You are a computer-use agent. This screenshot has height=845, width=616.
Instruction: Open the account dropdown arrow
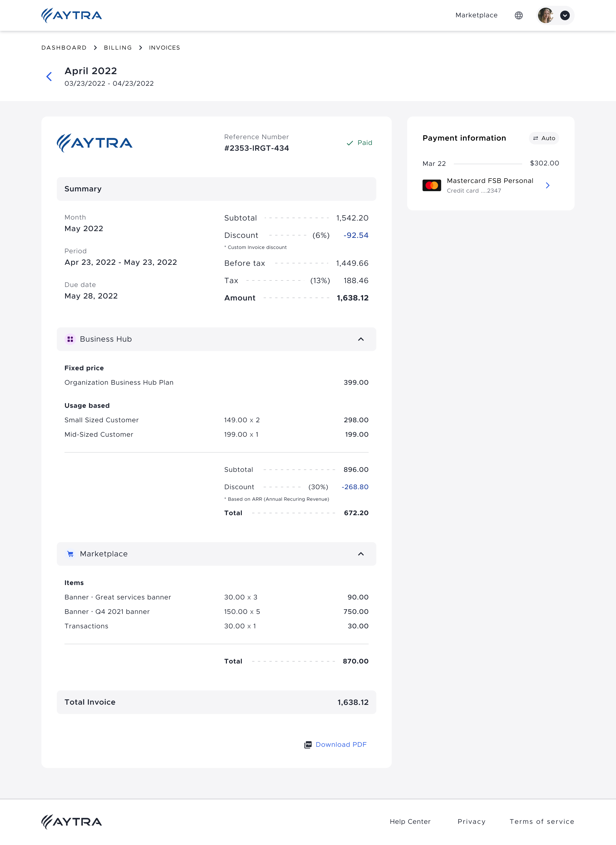(x=565, y=15)
